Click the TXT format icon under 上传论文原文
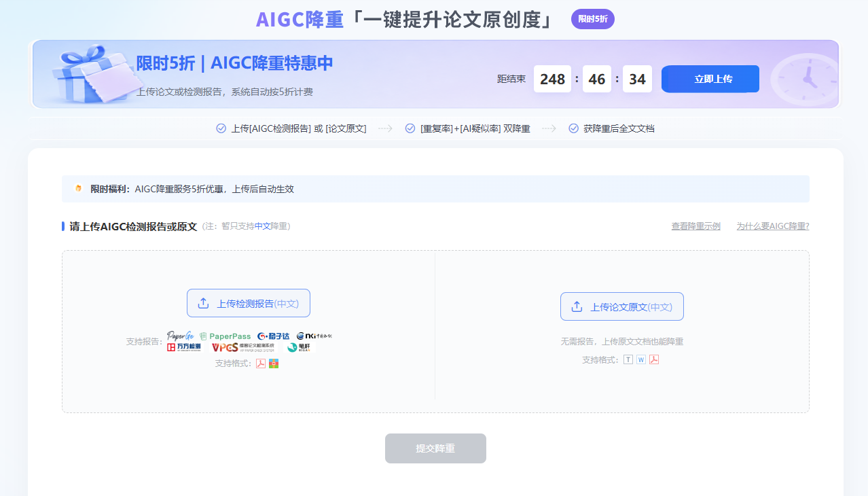This screenshot has width=868, height=496. click(628, 359)
